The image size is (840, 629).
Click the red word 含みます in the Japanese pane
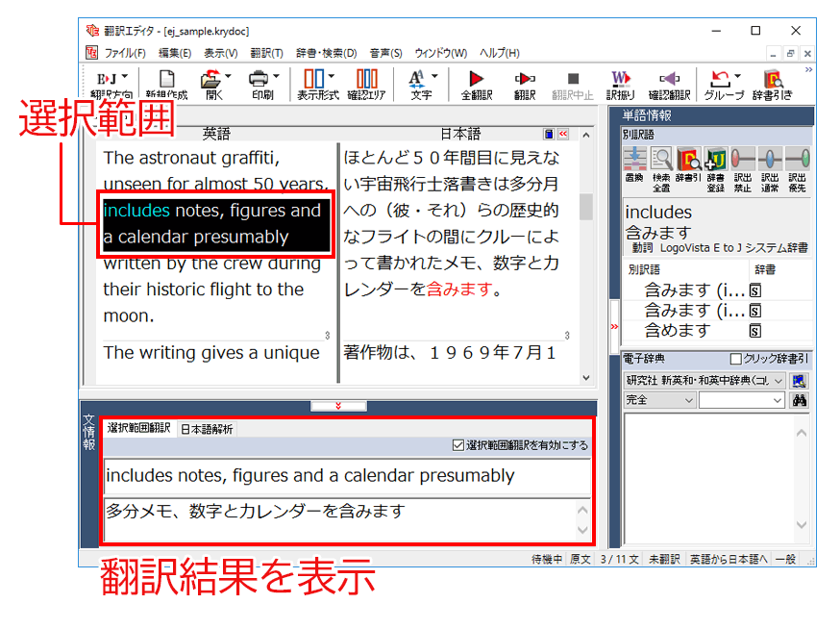[x=459, y=289]
